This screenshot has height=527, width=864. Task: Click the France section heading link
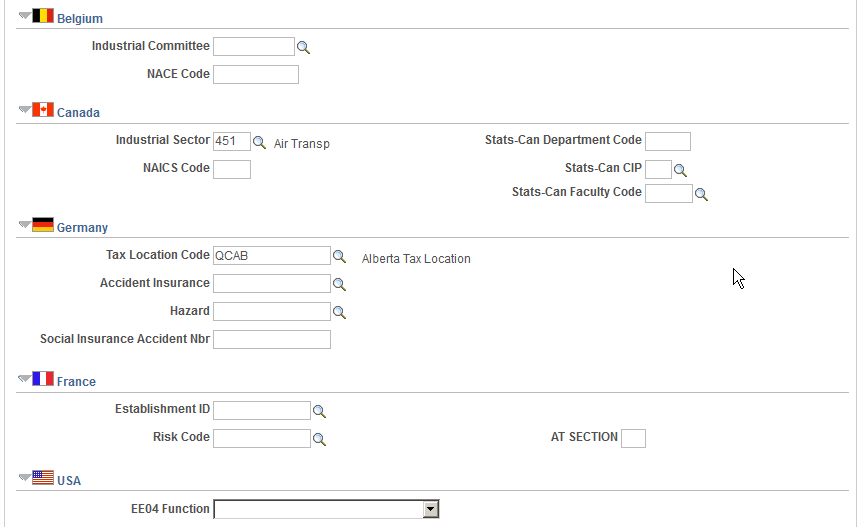(x=76, y=381)
